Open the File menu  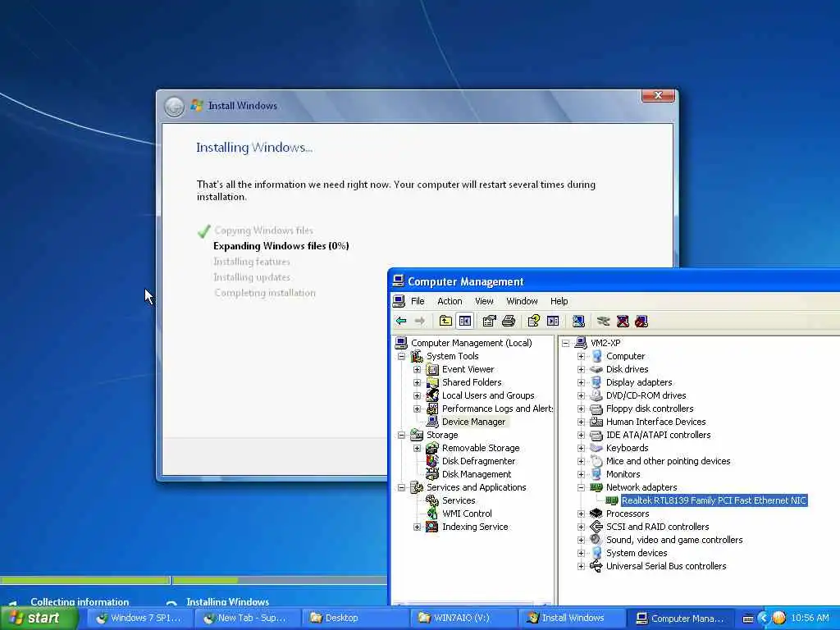coord(418,301)
